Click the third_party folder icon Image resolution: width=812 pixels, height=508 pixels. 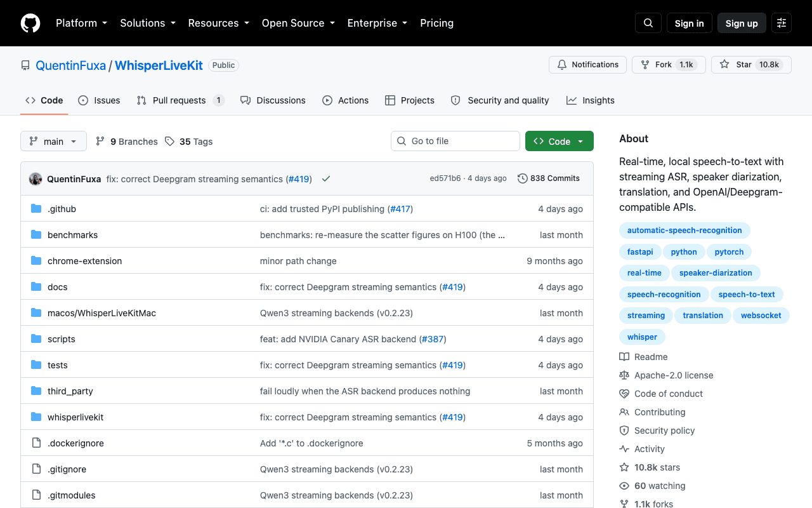coord(36,391)
